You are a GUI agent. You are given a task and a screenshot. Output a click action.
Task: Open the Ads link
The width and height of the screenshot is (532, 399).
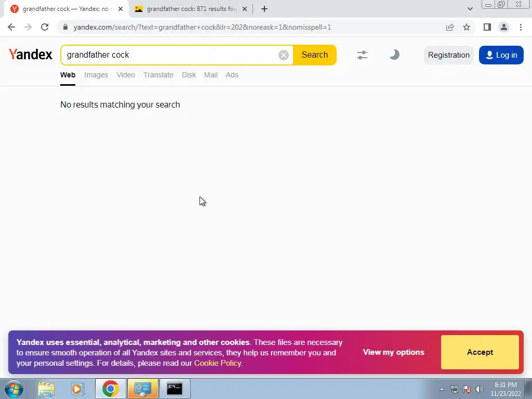[x=232, y=75]
